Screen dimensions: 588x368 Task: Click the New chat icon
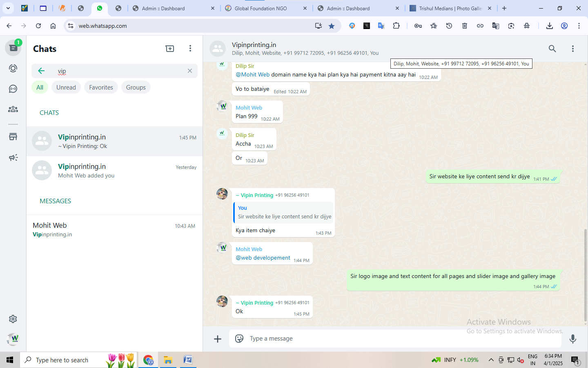coord(170,49)
